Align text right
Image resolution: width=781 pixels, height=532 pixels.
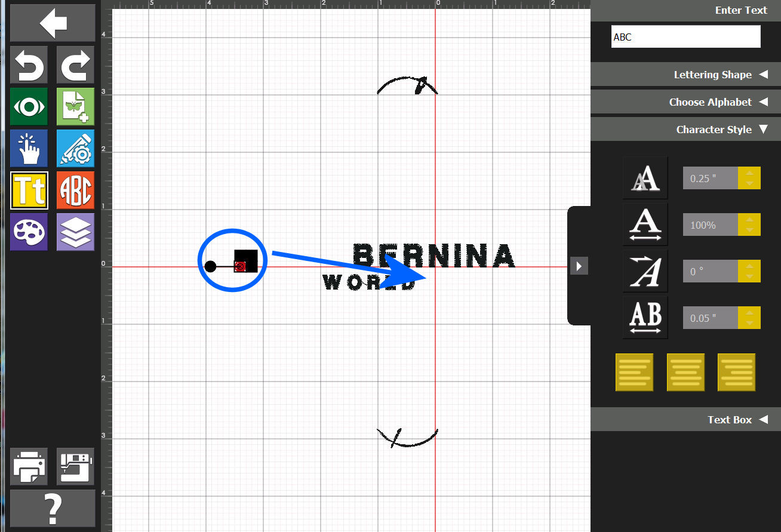tap(737, 373)
